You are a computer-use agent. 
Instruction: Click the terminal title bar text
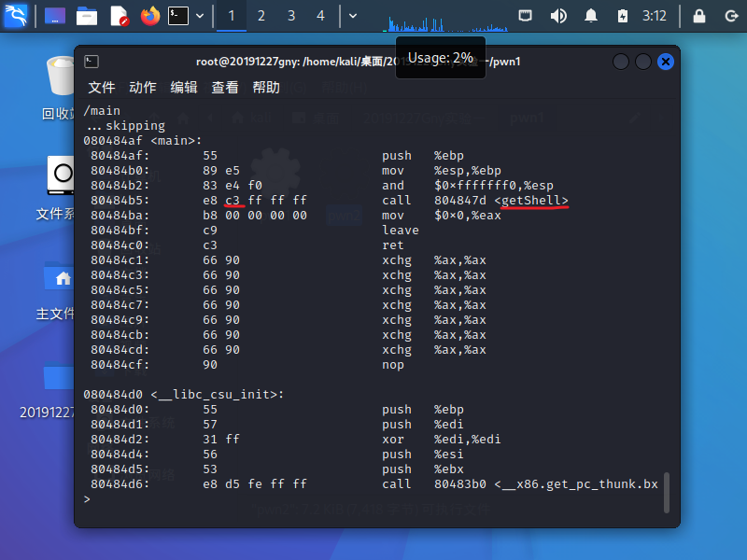358,62
